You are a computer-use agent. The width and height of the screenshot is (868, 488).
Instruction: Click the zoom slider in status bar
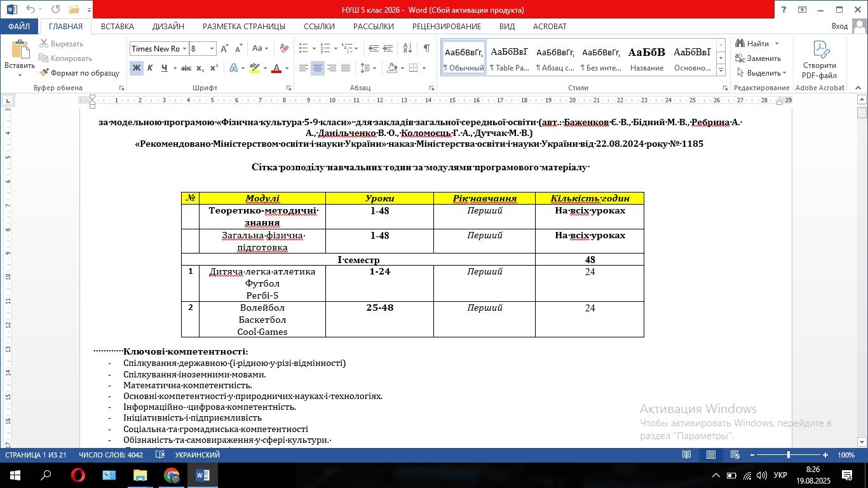pyautogui.click(x=788, y=455)
